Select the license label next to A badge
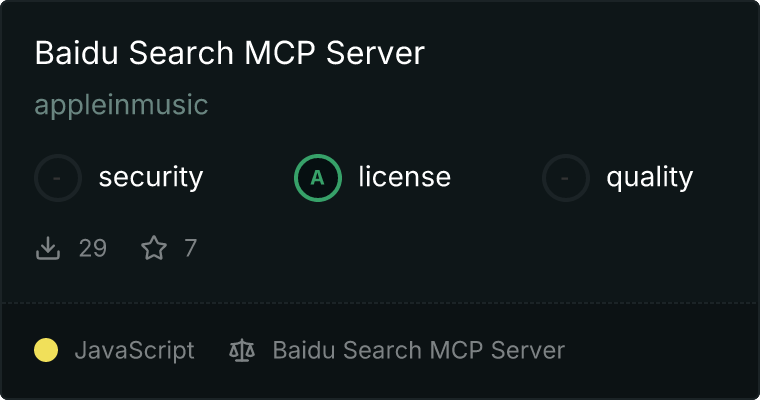760x400 pixels. (x=405, y=176)
